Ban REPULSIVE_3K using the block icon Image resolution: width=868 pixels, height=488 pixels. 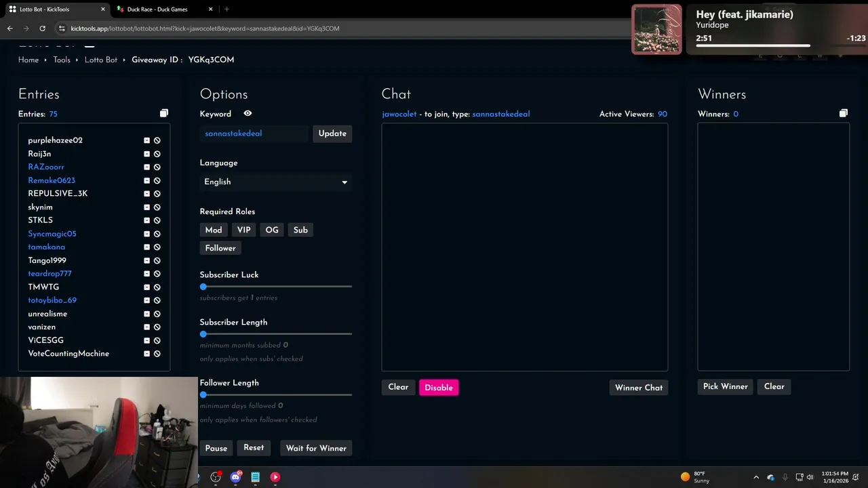pos(157,194)
